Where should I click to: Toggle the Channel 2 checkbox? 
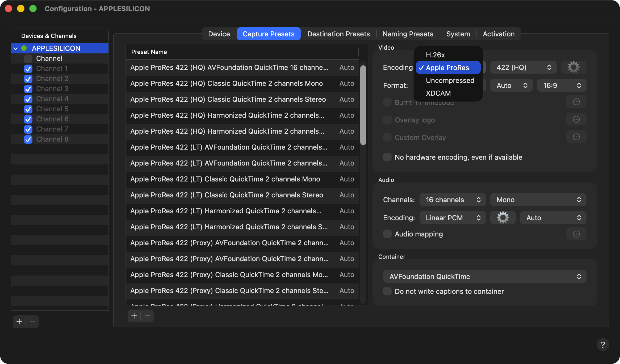[x=28, y=79]
